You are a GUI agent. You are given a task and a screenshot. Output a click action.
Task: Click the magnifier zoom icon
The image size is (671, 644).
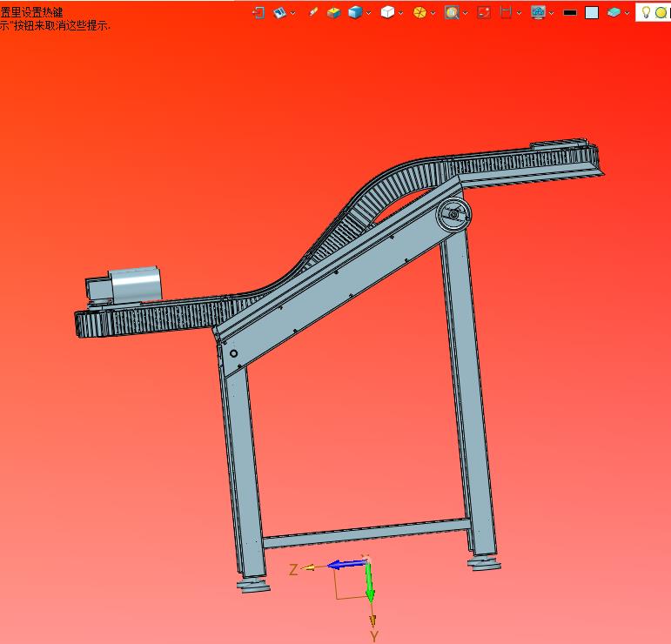452,12
